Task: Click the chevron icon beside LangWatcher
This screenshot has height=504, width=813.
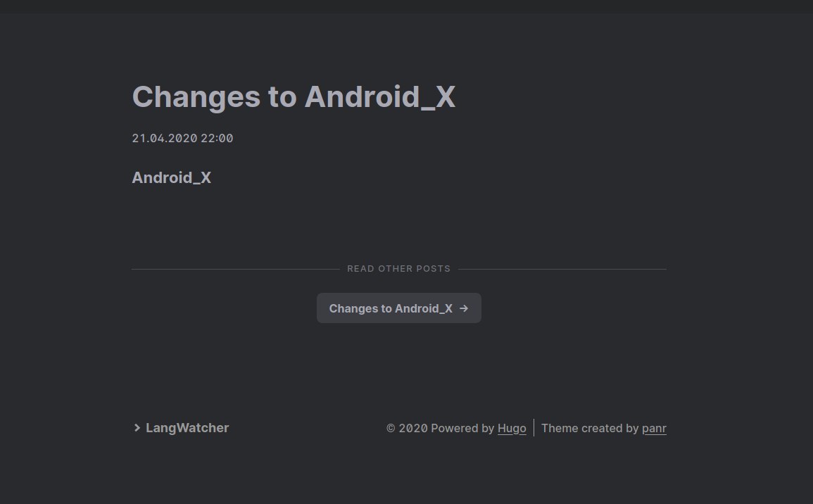Action: pos(137,428)
